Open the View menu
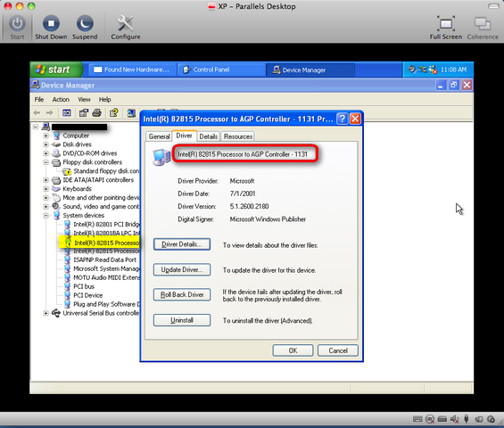 [x=84, y=100]
